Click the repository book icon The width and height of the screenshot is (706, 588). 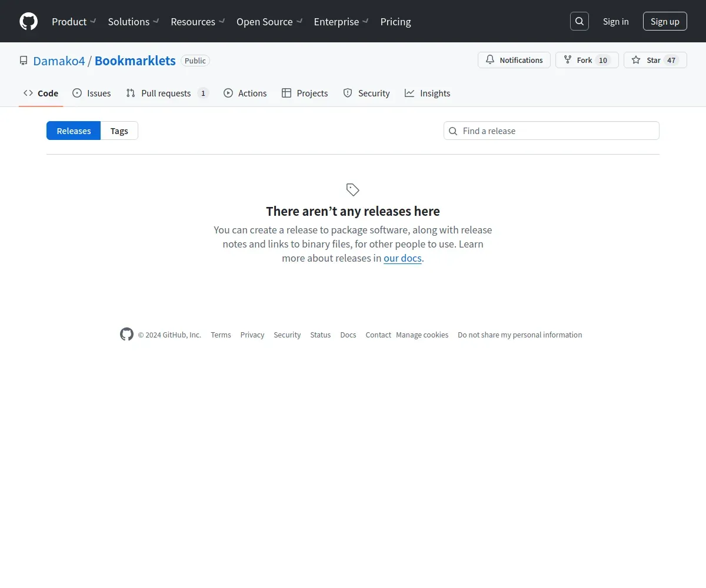coord(24,61)
